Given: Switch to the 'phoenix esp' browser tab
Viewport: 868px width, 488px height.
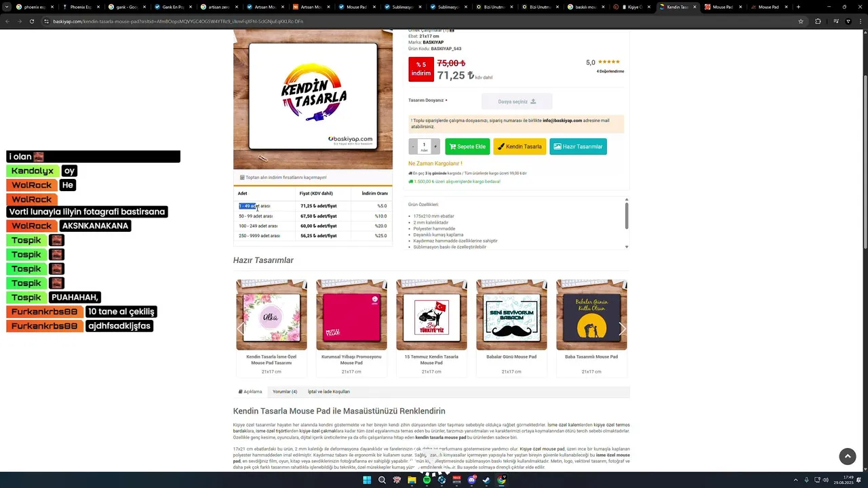Looking at the screenshot, I should point(35,7).
